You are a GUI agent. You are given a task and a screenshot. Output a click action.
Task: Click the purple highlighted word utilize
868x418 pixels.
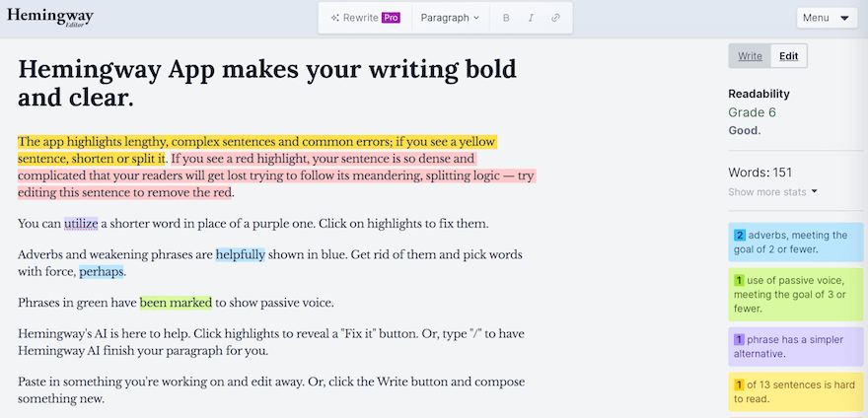pos(81,224)
